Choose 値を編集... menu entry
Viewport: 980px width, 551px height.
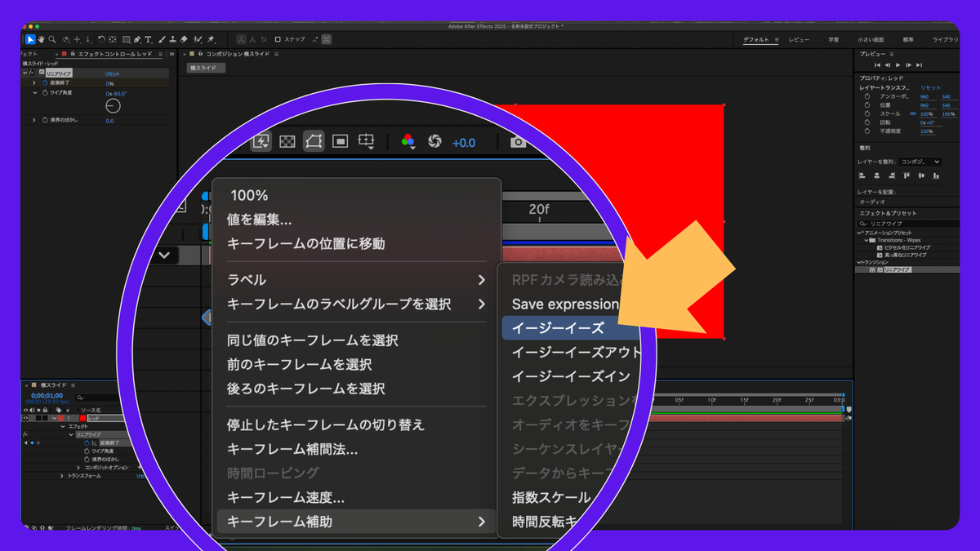click(259, 220)
